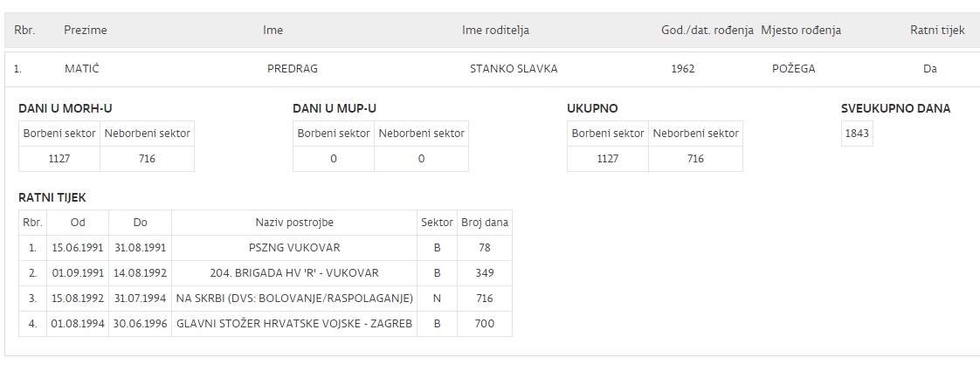Click GLAVNI STOŽER HRVATSKE VOJSKE - ZAGREB entry
The width and height of the screenshot is (980, 371).
[x=294, y=324]
